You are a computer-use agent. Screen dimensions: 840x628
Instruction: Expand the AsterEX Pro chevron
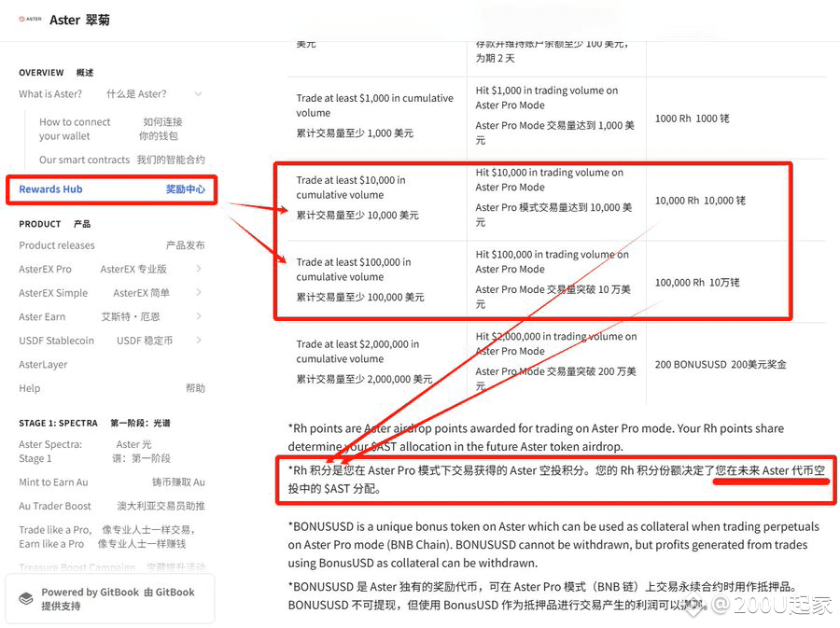point(199,269)
